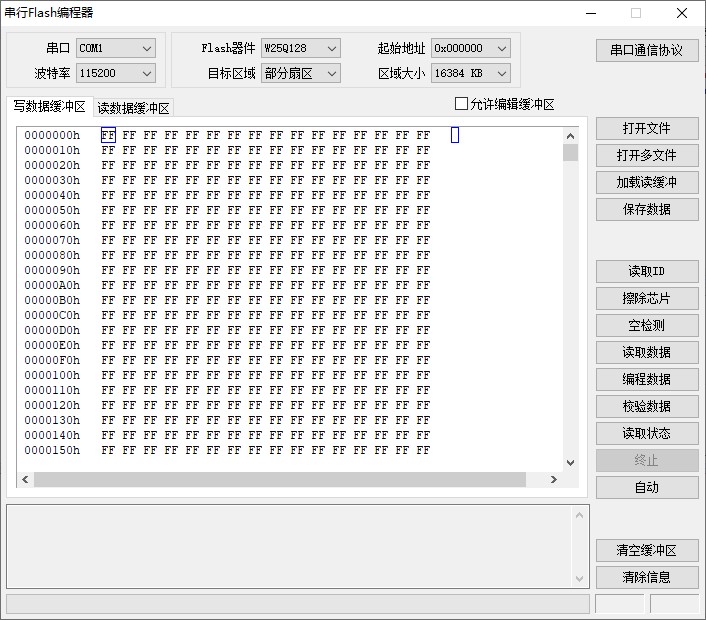Screen dimensions: 706x620
Task: Click the 保存数据 button
Action: coord(647,209)
